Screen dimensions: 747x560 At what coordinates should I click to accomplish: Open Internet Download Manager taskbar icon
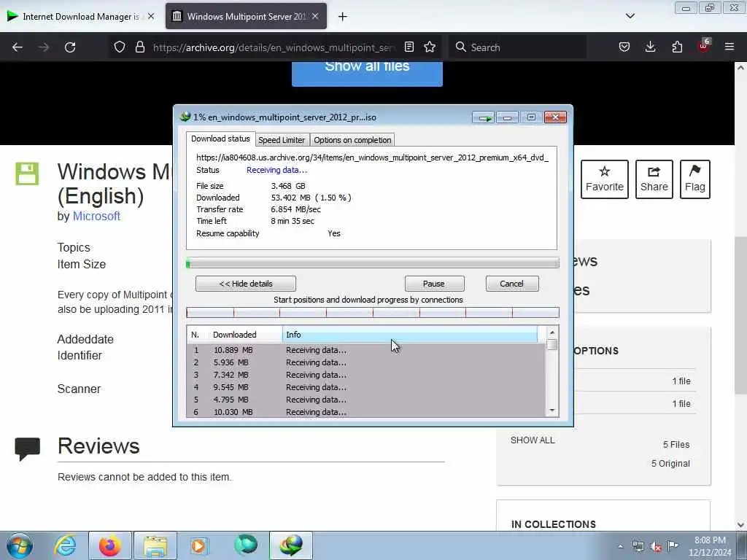291,545
